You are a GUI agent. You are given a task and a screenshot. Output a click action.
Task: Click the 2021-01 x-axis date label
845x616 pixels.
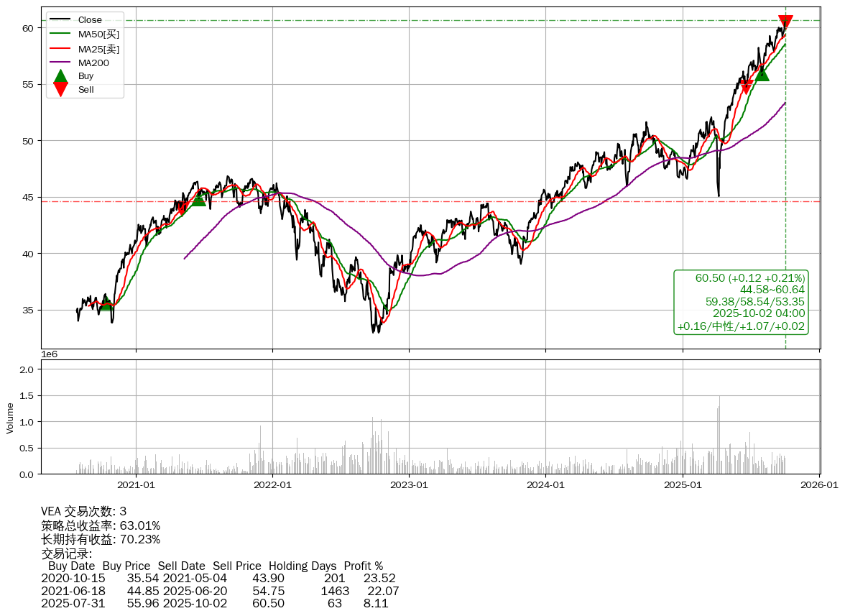click(136, 484)
